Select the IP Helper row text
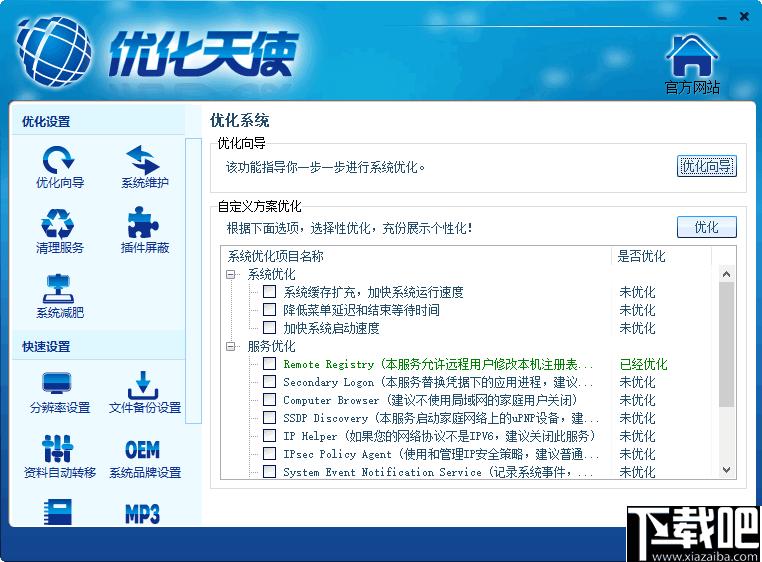Image resolution: width=762 pixels, height=562 pixels. 439,436
